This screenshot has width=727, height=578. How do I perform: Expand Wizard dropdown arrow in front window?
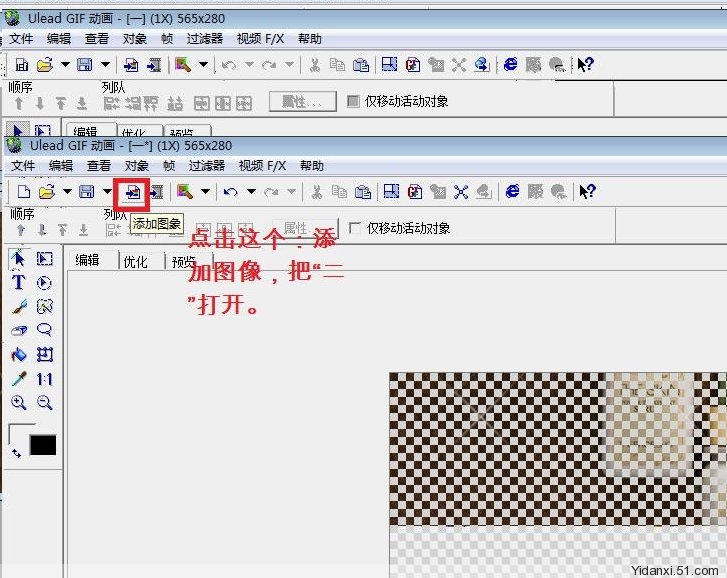pyautogui.click(x=205, y=191)
